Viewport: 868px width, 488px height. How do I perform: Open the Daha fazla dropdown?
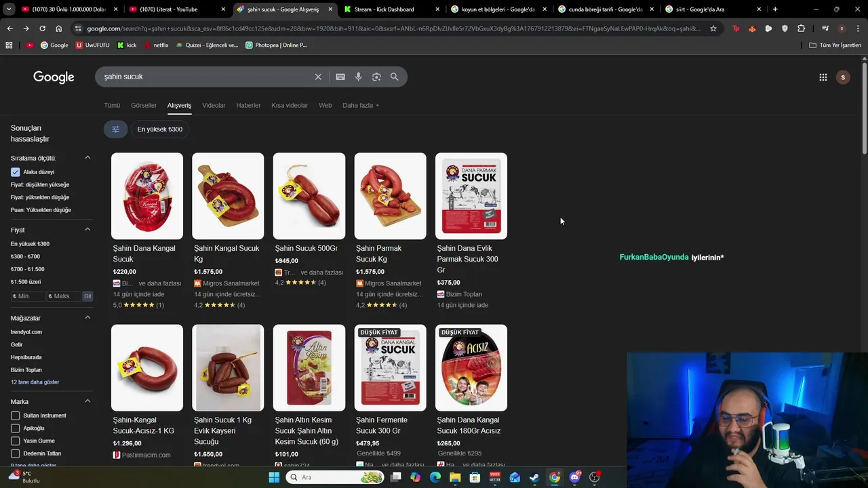[361, 106]
